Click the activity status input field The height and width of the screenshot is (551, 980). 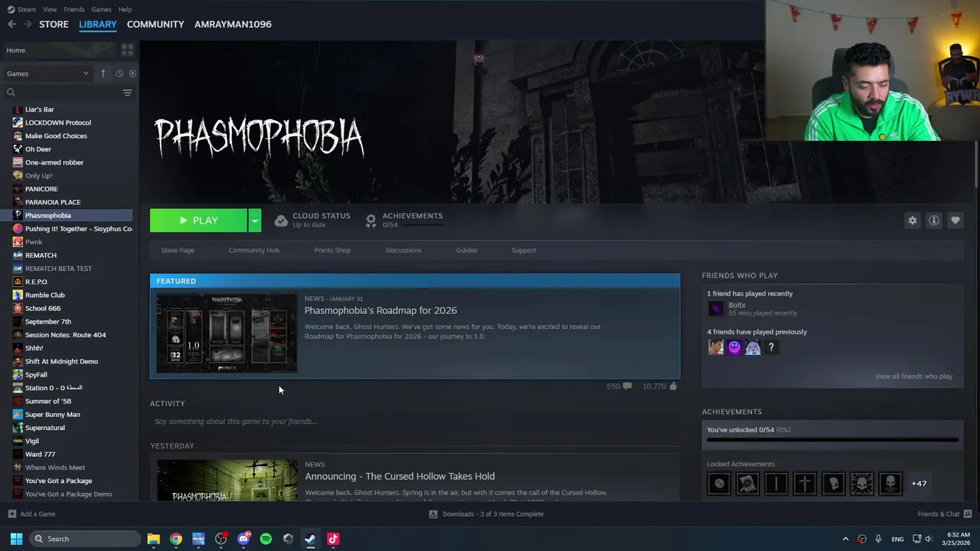415,422
